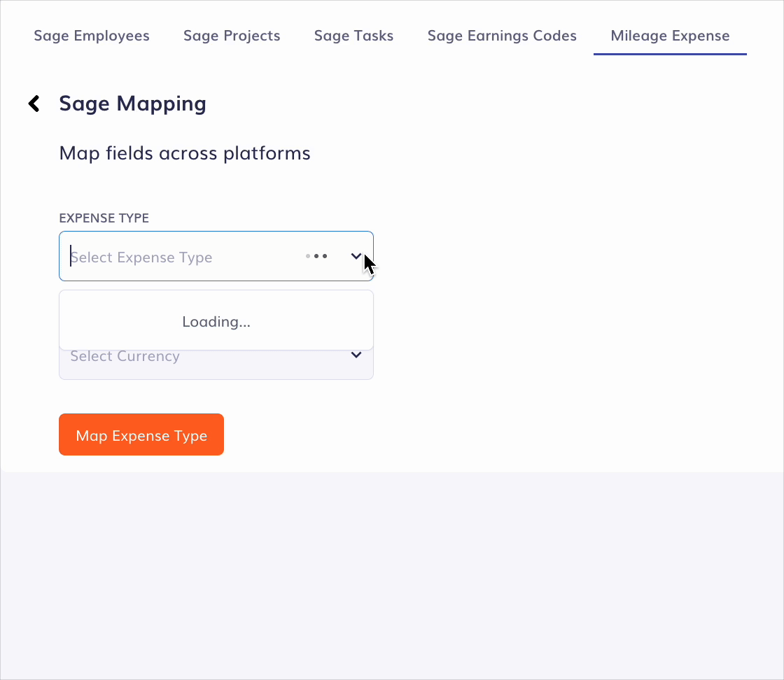
Task: Select the Sage Earnings Codes tab
Action: pos(502,35)
